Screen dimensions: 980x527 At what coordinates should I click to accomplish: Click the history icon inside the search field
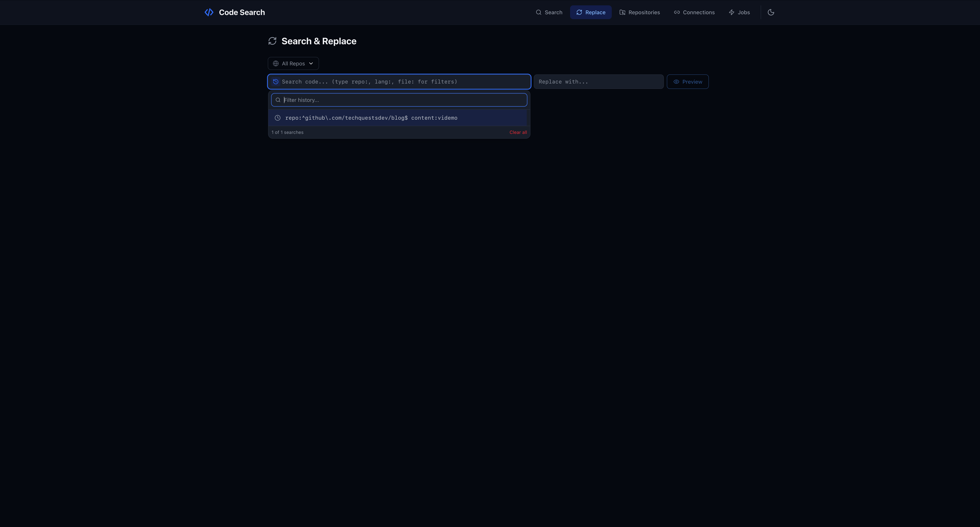point(276,82)
